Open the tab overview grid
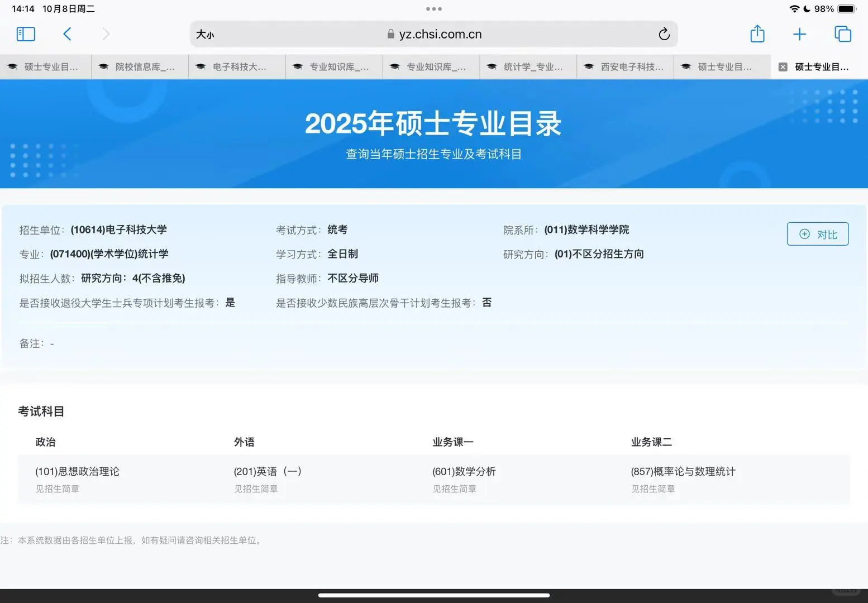This screenshot has width=868, height=603. pyautogui.click(x=842, y=34)
